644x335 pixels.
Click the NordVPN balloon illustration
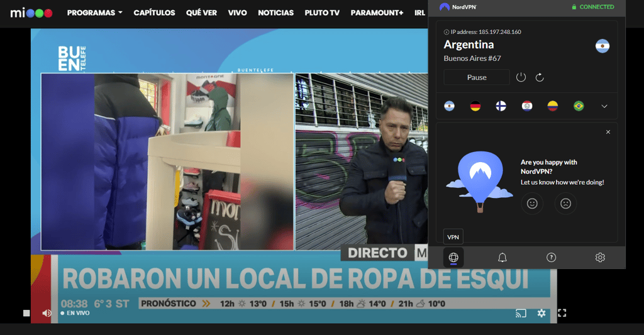(x=480, y=182)
